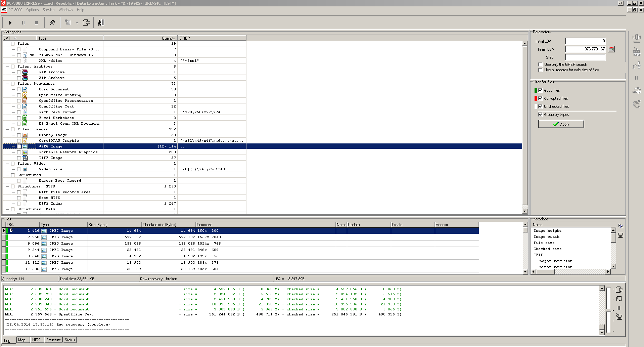The width and height of the screenshot is (644, 347).
Task: Open the Service menu
Action: pyautogui.click(x=48, y=10)
